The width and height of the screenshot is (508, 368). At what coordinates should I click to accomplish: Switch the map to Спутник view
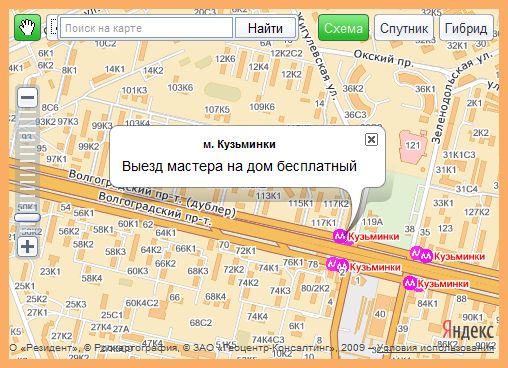[404, 28]
